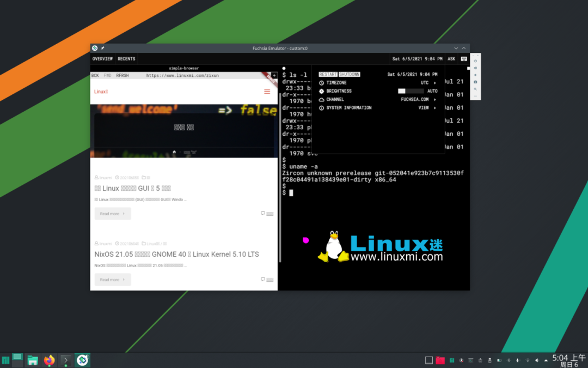Toggle the pin icon in emulator title bar
Viewport: 588px width, 368px height.
(102, 48)
